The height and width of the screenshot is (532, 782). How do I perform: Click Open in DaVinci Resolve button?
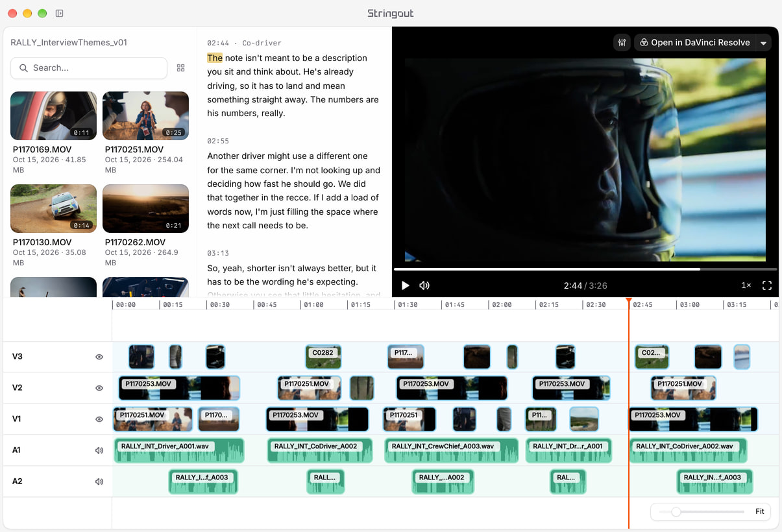pos(695,43)
